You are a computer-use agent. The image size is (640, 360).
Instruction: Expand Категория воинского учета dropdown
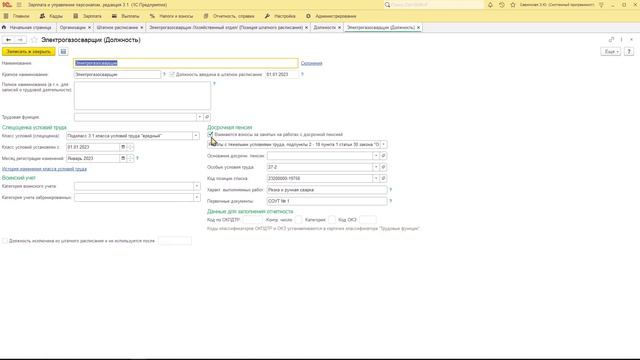(196, 187)
